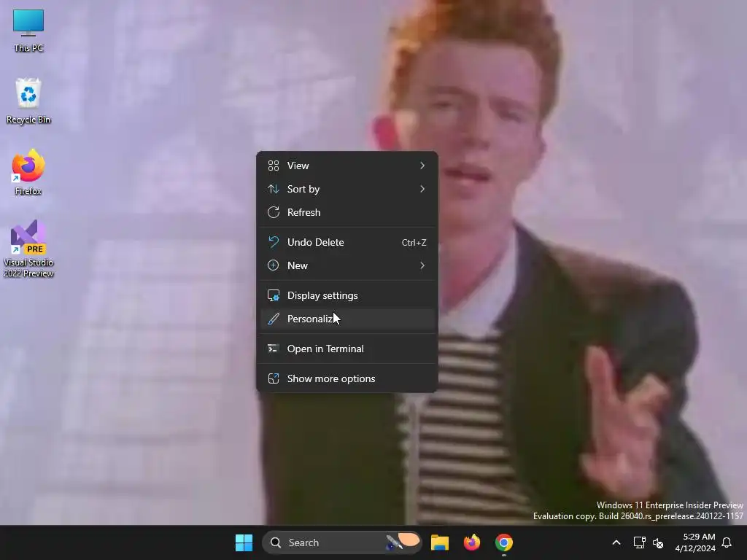The width and height of the screenshot is (747, 560).
Task: Choose Refresh in the context menu
Action: (347, 212)
